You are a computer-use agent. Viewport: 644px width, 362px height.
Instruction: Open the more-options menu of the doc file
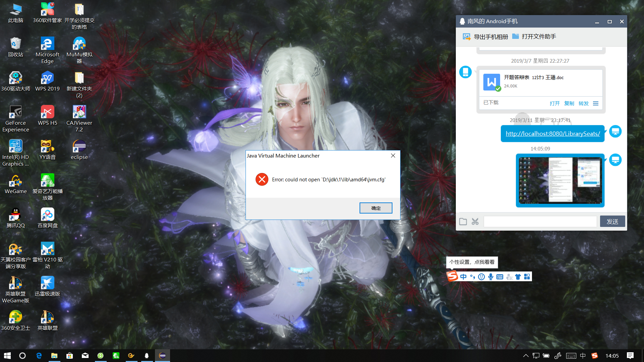click(596, 103)
